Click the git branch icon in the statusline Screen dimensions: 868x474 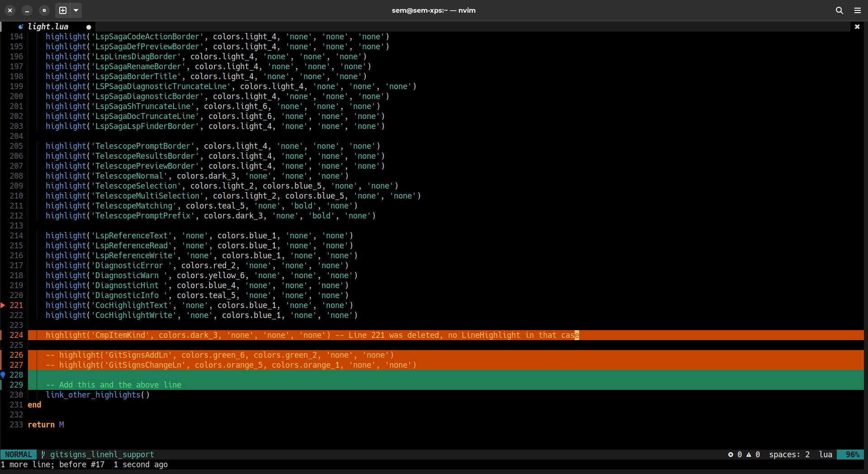(x=43, y=455)
